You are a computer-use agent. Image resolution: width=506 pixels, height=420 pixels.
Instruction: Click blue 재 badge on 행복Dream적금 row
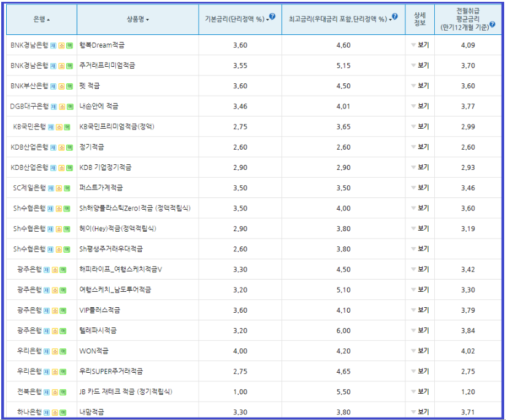click(x=53, y=46)
